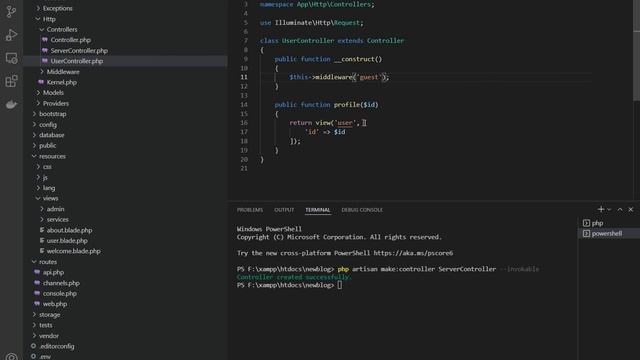Screen dimensions: 640x360
Task: Expand the admin views folder
Action: point(55,209)
